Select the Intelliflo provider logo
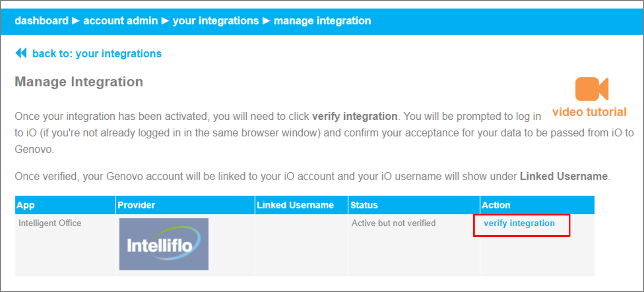 click(164, 244)
